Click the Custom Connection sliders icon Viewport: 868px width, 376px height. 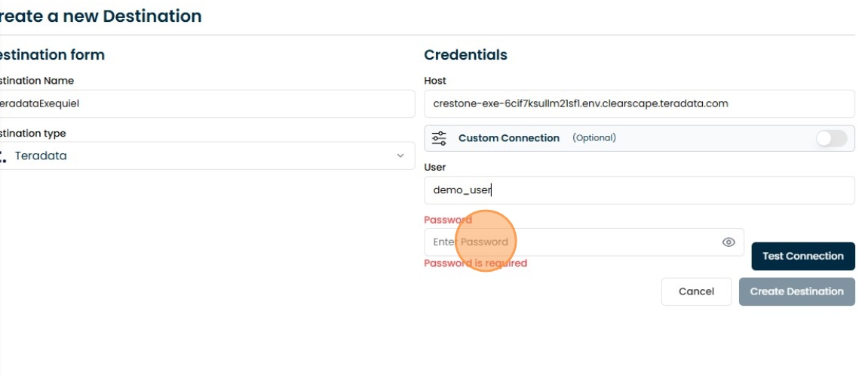point(439,138)
